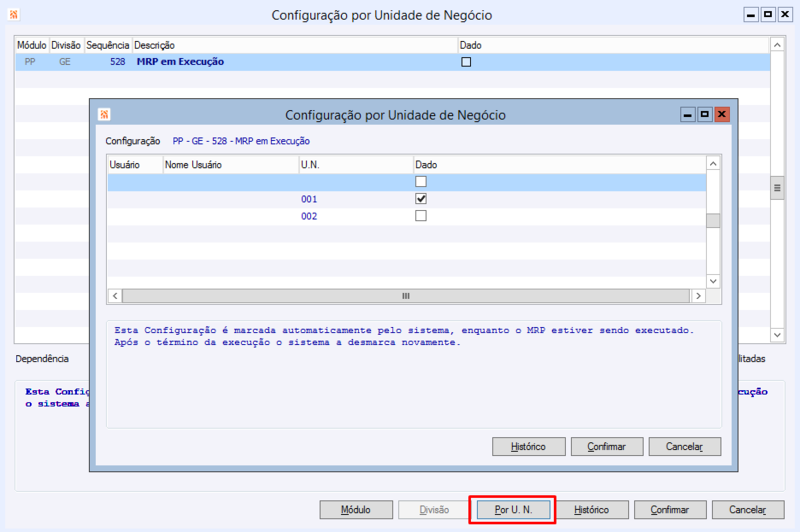Minimize the back Configuração window
Viewport: 800px width, 532px height.
(x=751, y=14)
